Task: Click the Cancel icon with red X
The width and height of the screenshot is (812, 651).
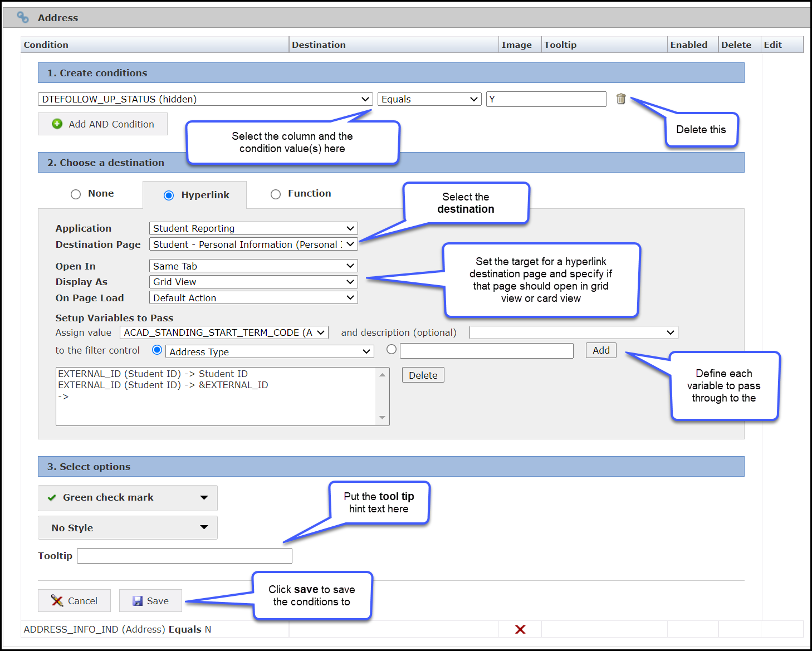Action: 57,601
